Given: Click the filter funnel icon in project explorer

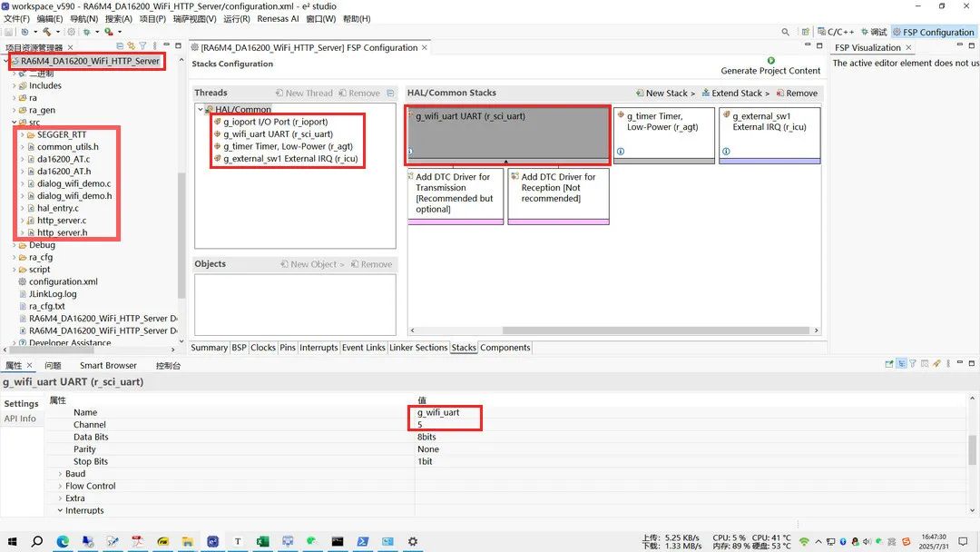Looking at the screenshot, I should point(143,46).
